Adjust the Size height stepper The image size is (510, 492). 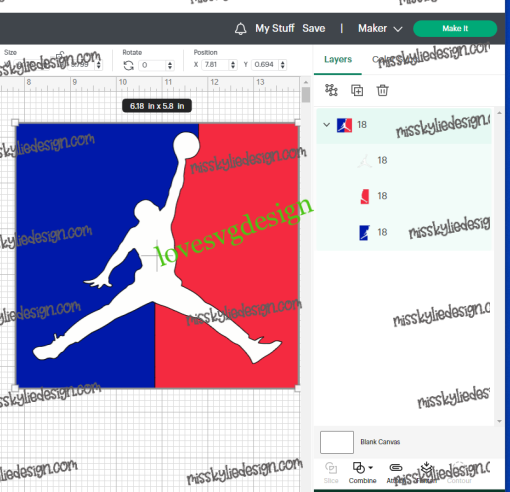(98, 65)
